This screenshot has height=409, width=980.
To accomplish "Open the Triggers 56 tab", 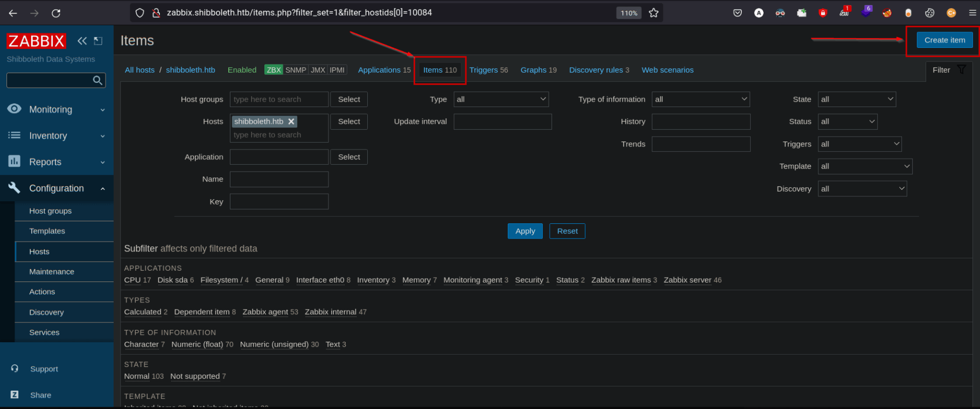I will [488, 70].
